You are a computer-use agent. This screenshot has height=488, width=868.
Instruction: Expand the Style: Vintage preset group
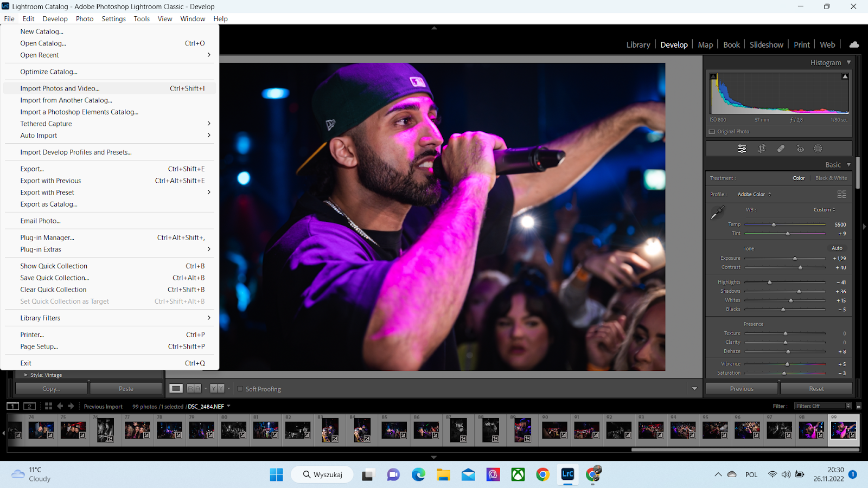click(25, 375)
